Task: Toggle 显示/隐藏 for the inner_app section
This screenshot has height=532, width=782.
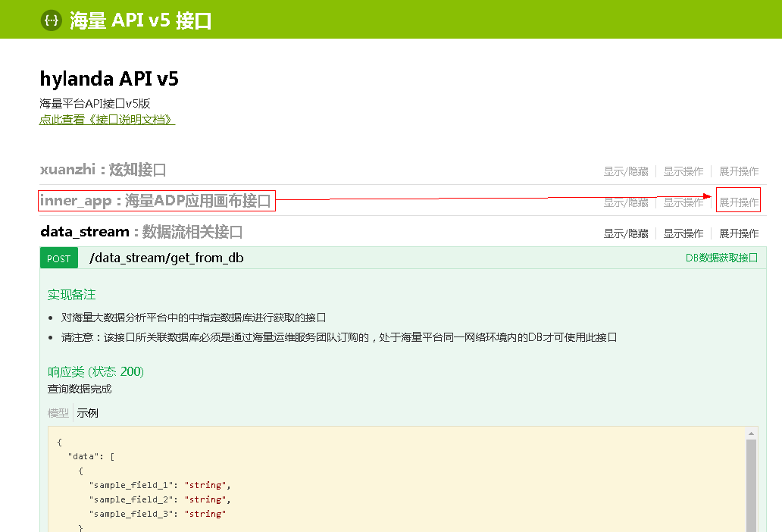Action: [x=626, y=202]
